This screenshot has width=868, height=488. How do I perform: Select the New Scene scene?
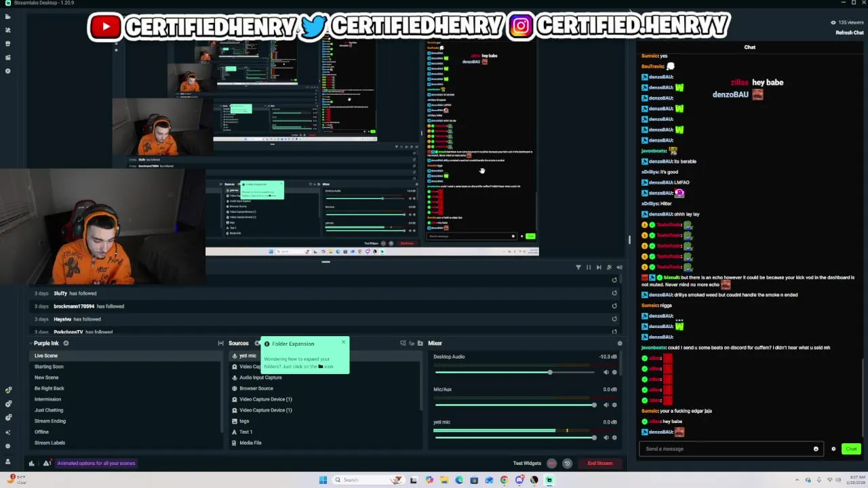pyautogui.click(x=126, y=378)
